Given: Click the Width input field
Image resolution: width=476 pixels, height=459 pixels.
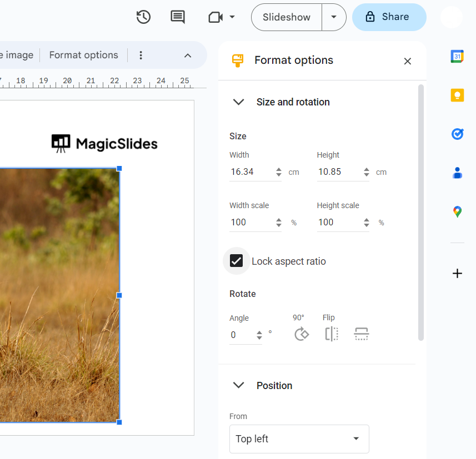Looking at the screenshot, I should (251, 172).
